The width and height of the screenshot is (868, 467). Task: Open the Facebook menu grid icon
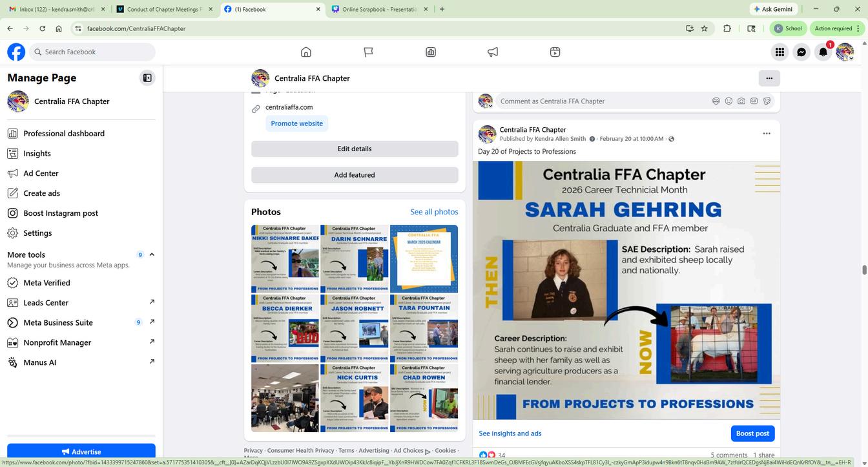780,52
